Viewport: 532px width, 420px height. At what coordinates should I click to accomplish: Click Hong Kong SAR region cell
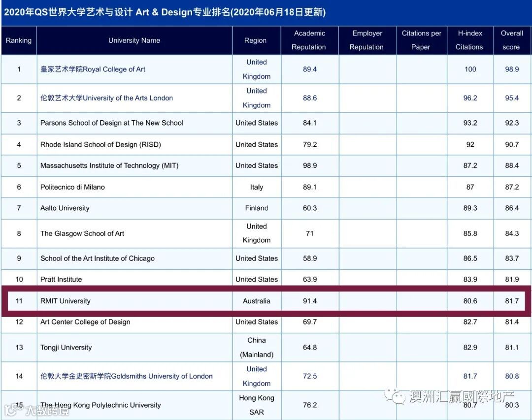click(257, 405)
